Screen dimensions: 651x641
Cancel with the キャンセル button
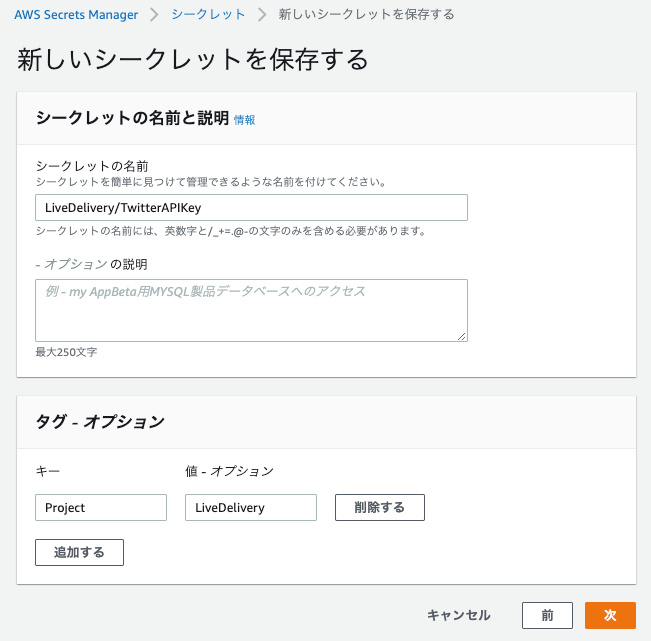[x=459, y=615]
